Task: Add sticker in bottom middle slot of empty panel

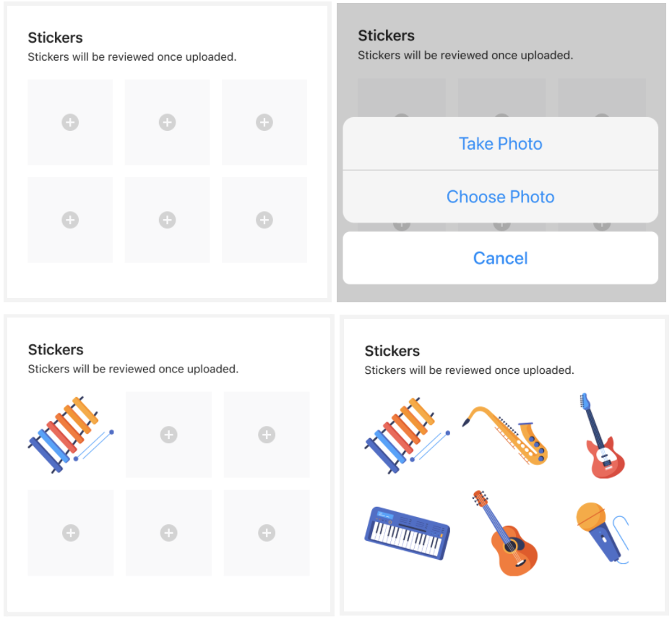Action: (x=167, y=220)
